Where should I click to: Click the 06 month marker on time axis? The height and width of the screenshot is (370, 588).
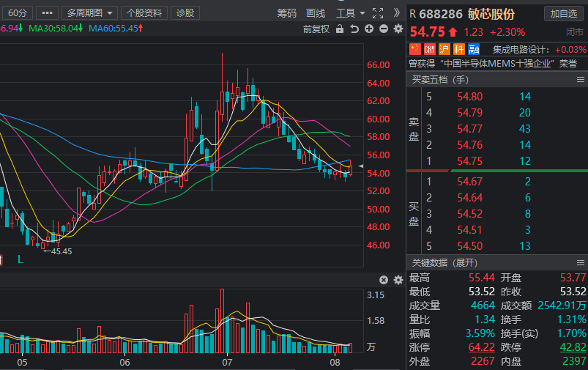click(x=124, y=363)
